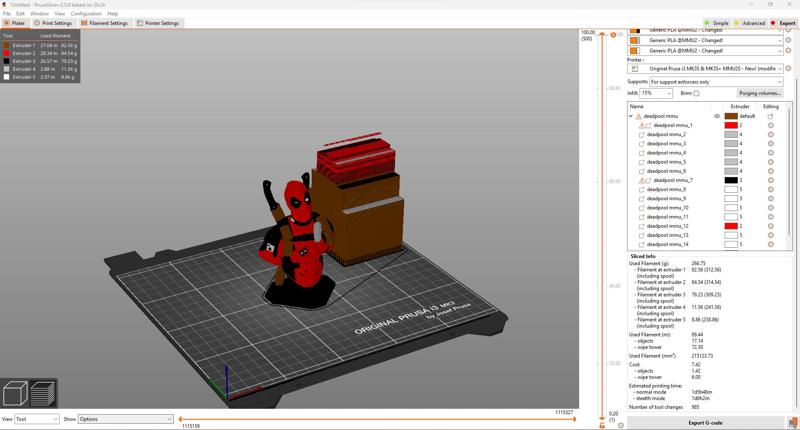800x430 pixels.
Task: Switch to sliced layers preview icon
Action: tap(41, 393)
